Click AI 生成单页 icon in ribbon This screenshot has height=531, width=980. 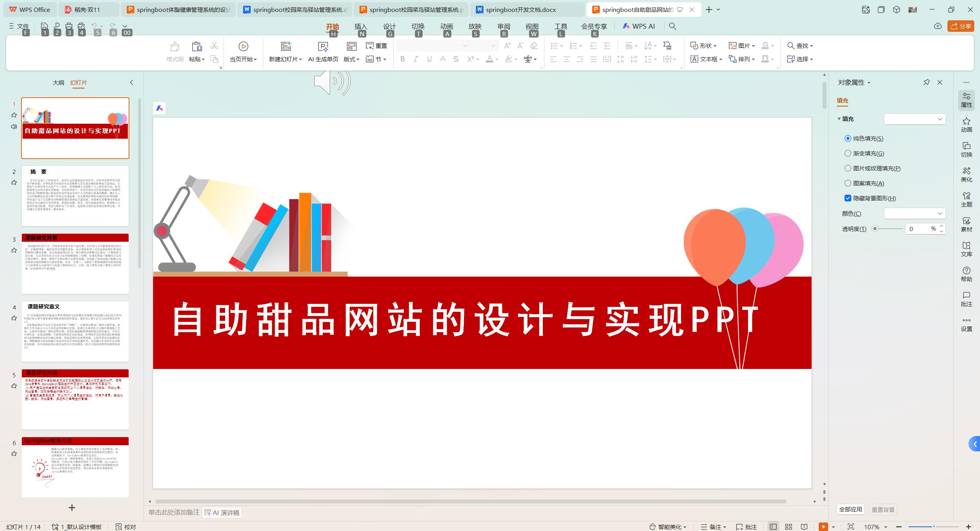[x=323, y=47]
